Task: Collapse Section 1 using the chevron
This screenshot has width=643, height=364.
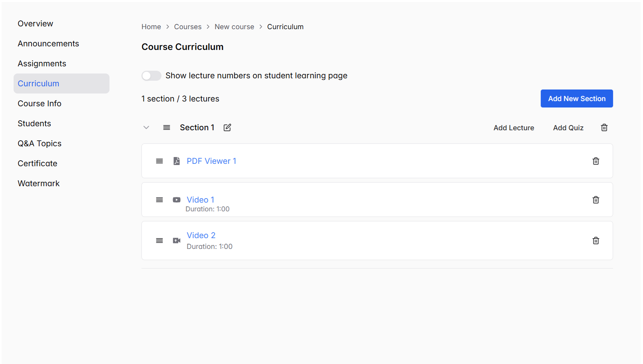Action: [146, 127]
